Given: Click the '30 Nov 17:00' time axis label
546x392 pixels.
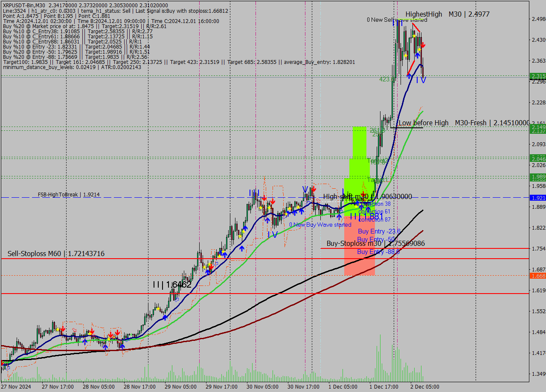Looking at the screenshot, I should (303, 387).
